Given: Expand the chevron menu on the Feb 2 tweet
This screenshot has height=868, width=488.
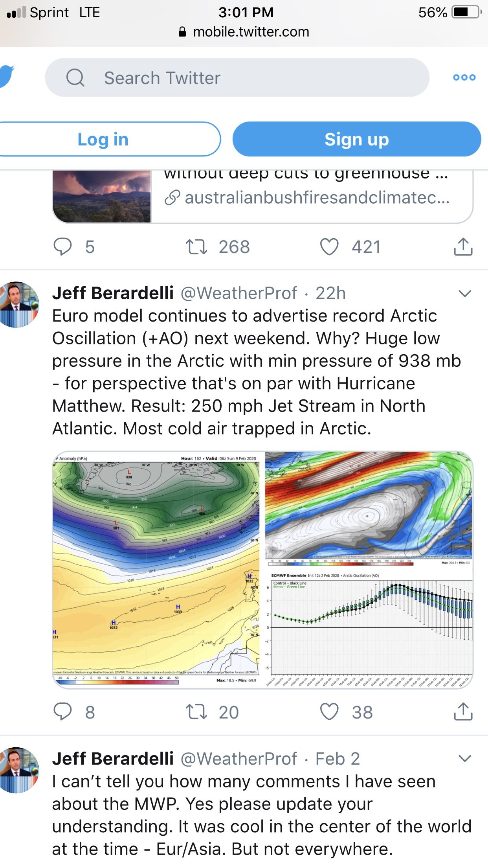Looking at the screenshot, I should pos(465,758).
